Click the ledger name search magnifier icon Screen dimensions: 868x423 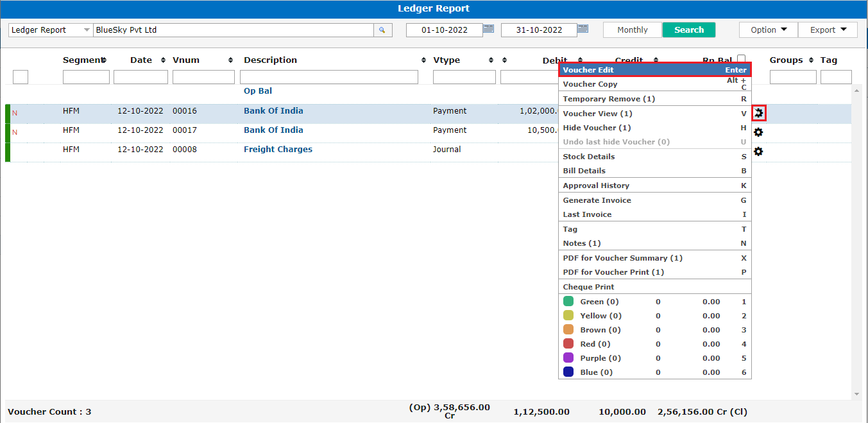[x=382, y=30]
